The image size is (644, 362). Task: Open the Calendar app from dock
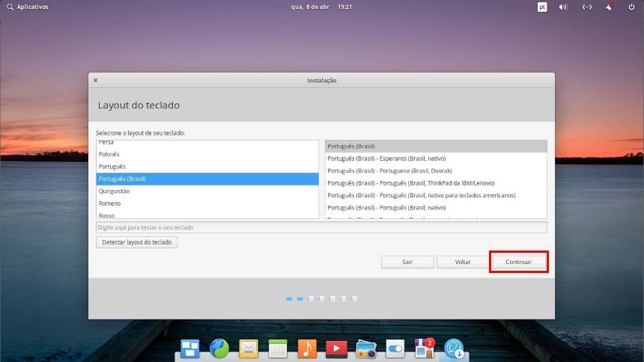point(278,349)
